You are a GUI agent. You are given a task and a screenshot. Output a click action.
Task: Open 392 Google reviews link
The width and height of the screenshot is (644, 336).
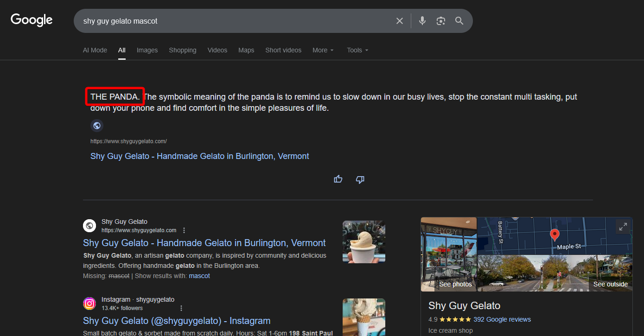point(502,319)
